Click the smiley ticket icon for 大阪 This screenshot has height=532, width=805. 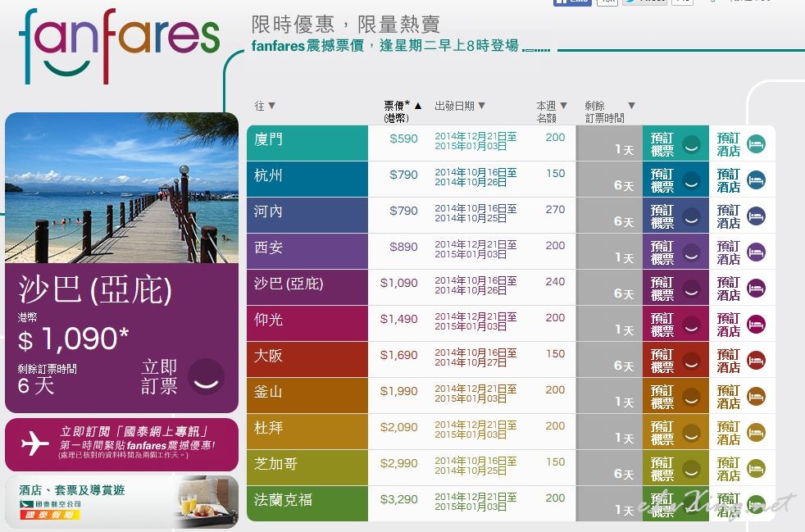[x=691, y=361]
